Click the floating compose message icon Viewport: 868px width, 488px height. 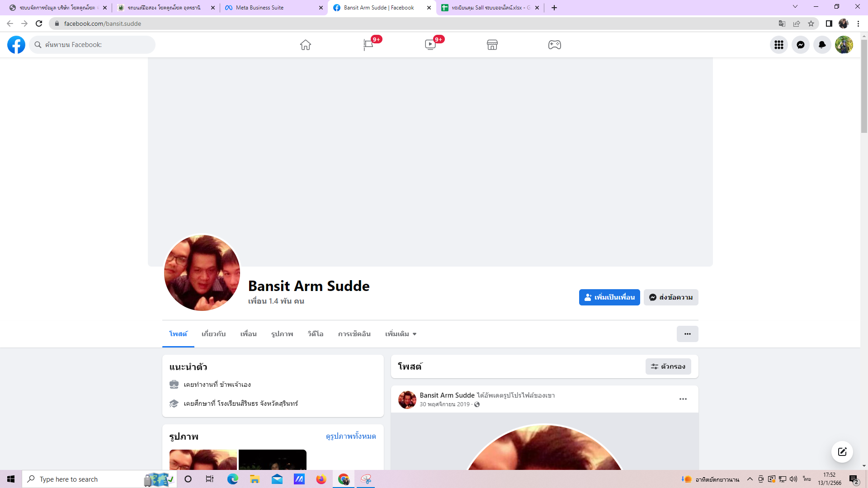[842, 452]
